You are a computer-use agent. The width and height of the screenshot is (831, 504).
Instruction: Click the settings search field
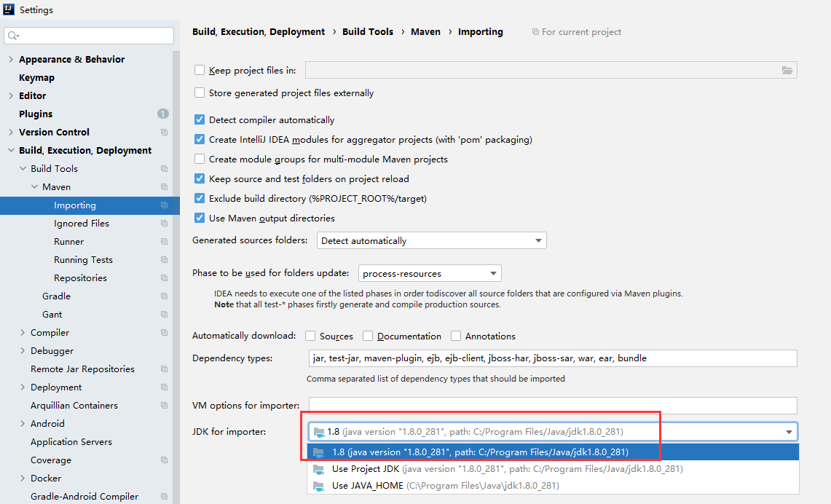click(x=89, y=36)
